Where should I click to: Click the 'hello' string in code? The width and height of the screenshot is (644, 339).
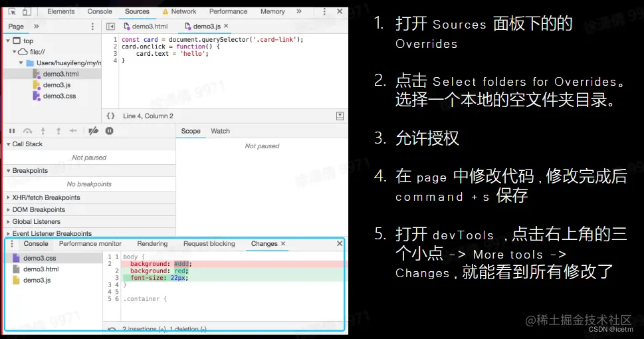point(193,53)
